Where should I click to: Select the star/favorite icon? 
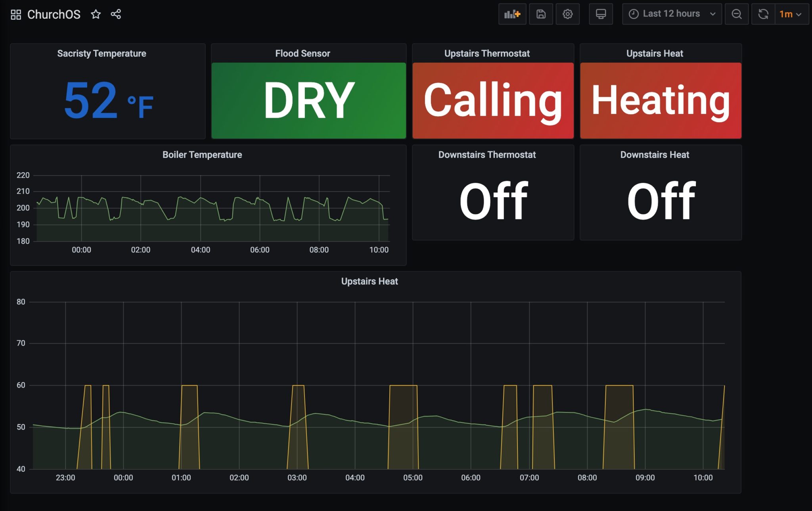coord(96,14)
